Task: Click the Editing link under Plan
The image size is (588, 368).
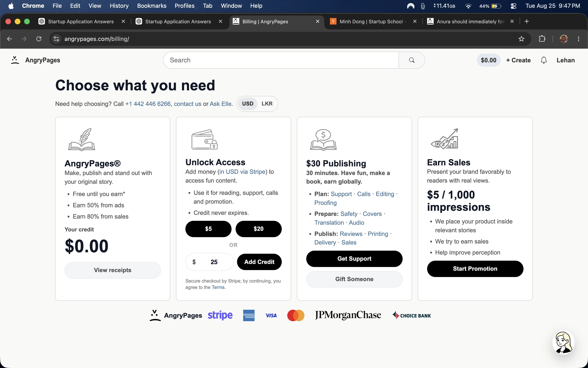Action: pyautogui.click(x=385, y=194)
